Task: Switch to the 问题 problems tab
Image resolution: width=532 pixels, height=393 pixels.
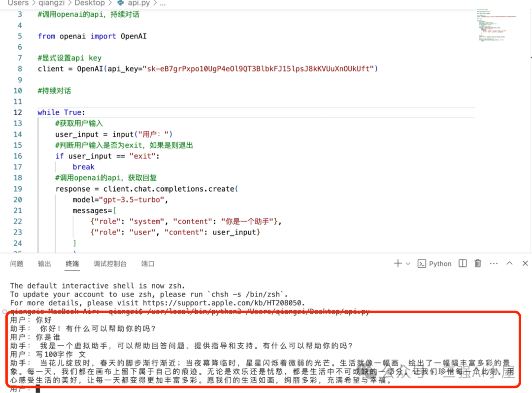Action: tap(17, 264)
